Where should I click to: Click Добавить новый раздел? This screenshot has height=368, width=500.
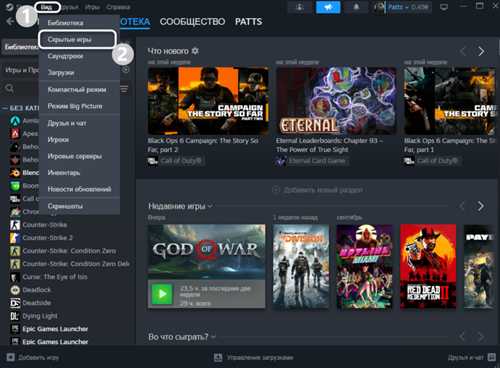318,190
